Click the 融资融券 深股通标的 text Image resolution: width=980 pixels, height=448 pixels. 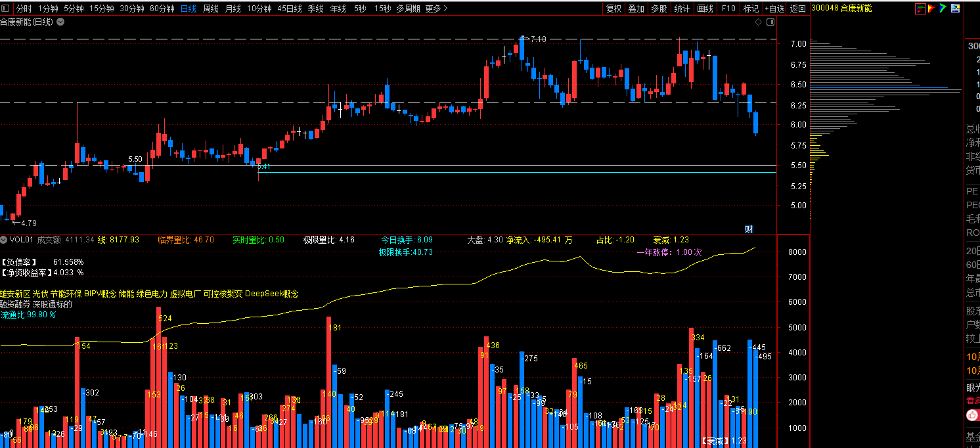pos(36,304)
